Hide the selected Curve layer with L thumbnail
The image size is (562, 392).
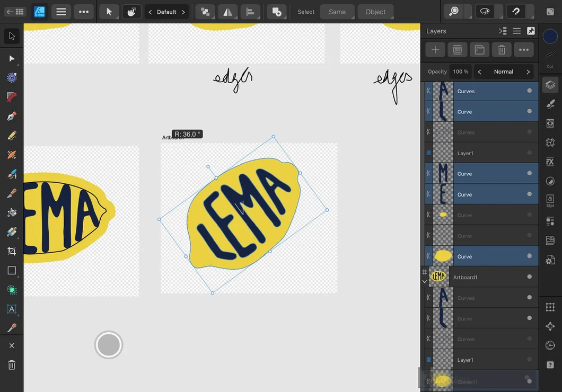click(x=529, y=111)
